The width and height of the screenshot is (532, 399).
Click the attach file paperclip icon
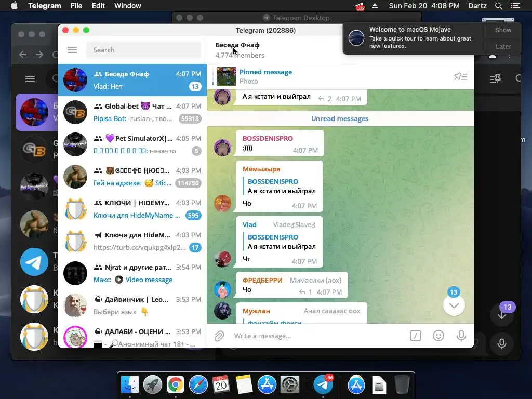pyautogui.click(x=220, y=336)
